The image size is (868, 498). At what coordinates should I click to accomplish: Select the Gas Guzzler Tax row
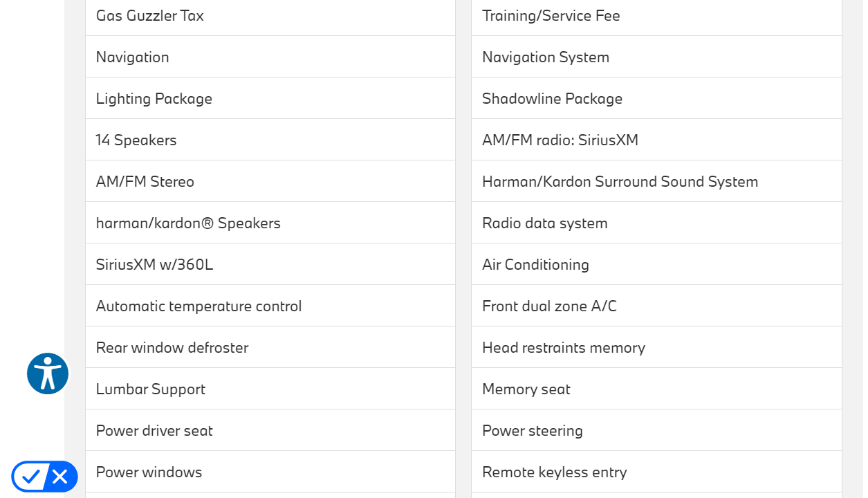150,15
